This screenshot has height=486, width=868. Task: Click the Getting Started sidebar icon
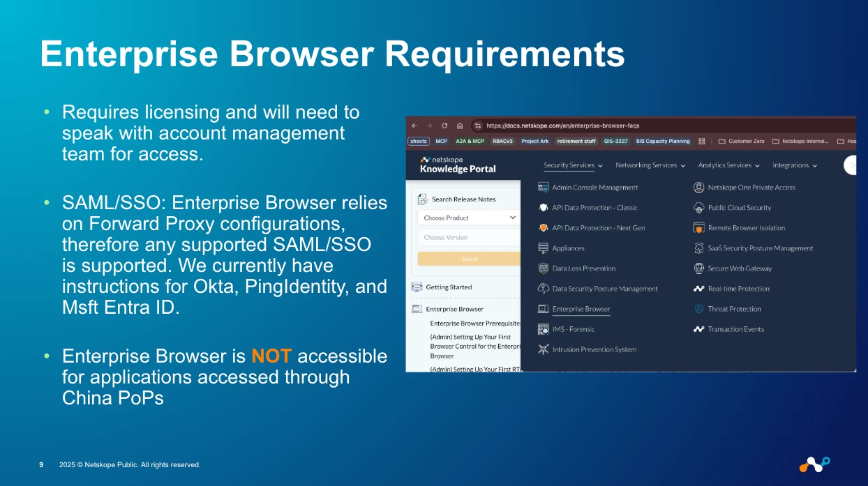pos(417,287)
